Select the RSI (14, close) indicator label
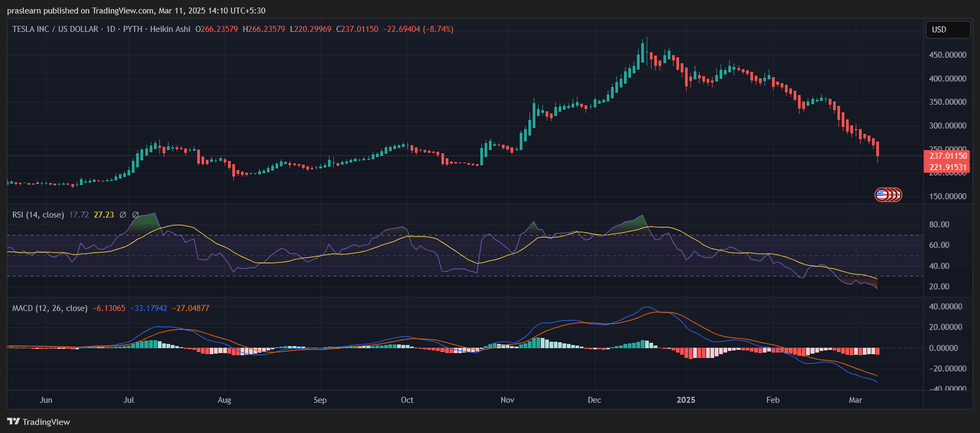 (38, 215)
